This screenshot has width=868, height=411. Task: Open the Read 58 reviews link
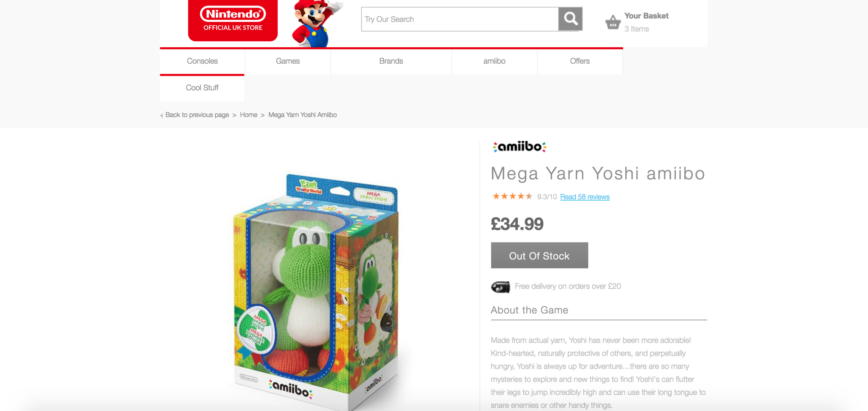(x=585, y=197)
